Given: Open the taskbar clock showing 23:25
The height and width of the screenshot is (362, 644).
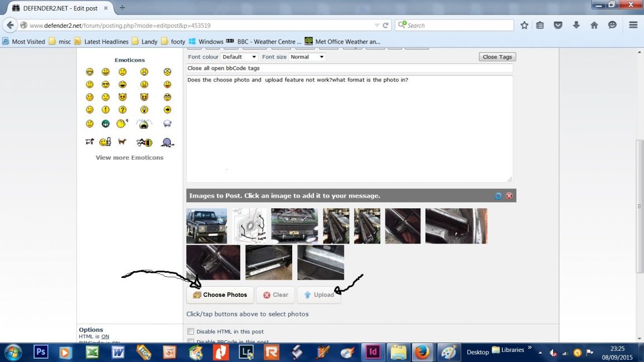Looking at the screenshot, I should pos(617,353).
